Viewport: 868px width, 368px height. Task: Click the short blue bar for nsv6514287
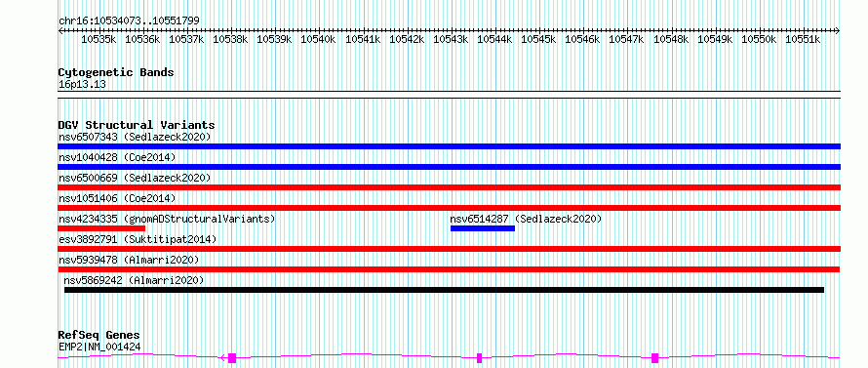[483, 228]
